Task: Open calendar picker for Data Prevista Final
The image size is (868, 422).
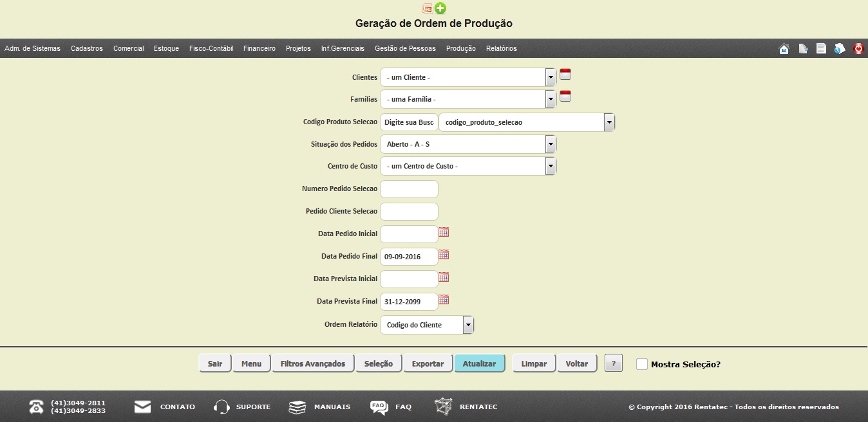Action: click(444, 300)
